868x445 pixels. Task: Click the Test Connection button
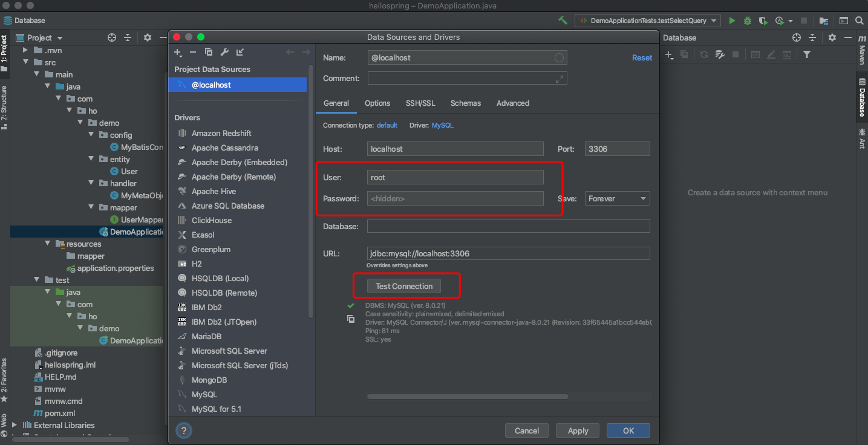tap(404, 286)
